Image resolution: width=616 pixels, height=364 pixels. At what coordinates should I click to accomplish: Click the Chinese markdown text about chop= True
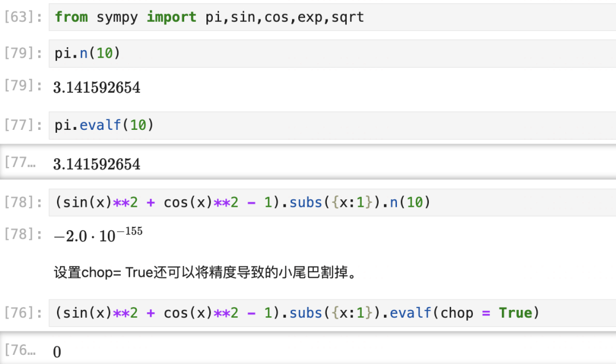point(205,272)
